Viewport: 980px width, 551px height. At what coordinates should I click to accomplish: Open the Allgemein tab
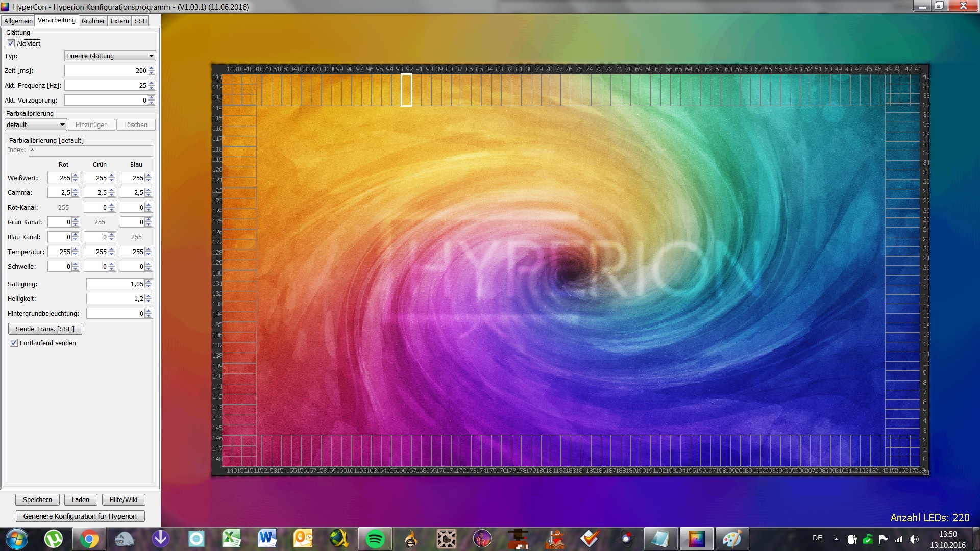click(18, 21)
